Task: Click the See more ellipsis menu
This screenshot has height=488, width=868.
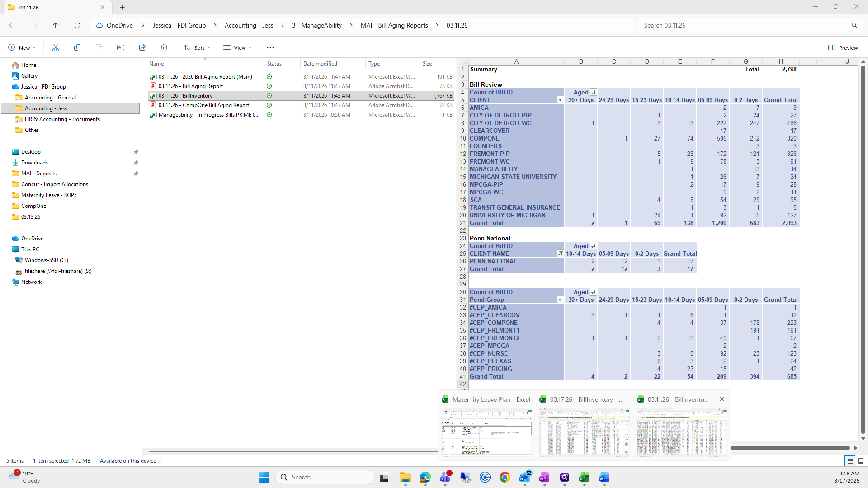Action: click(x=270, y=47)
